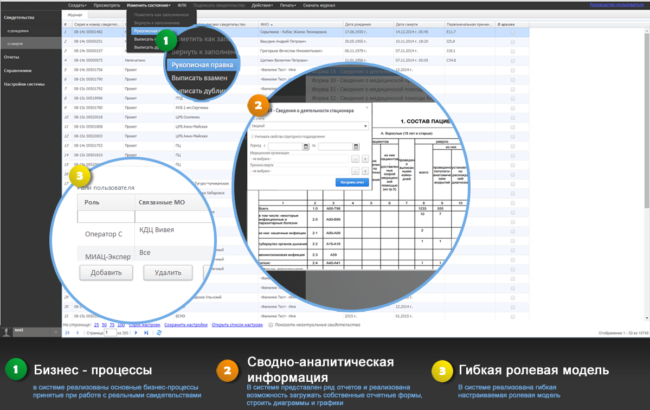Toggle 'Показать неактуальные свидетельства' checkbox
The width and height of the screenshot is (650, 410).
click(272, 324)
